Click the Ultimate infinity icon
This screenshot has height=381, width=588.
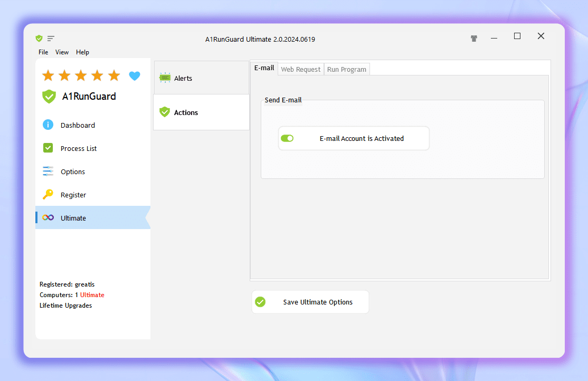click(x=48, y=218)
